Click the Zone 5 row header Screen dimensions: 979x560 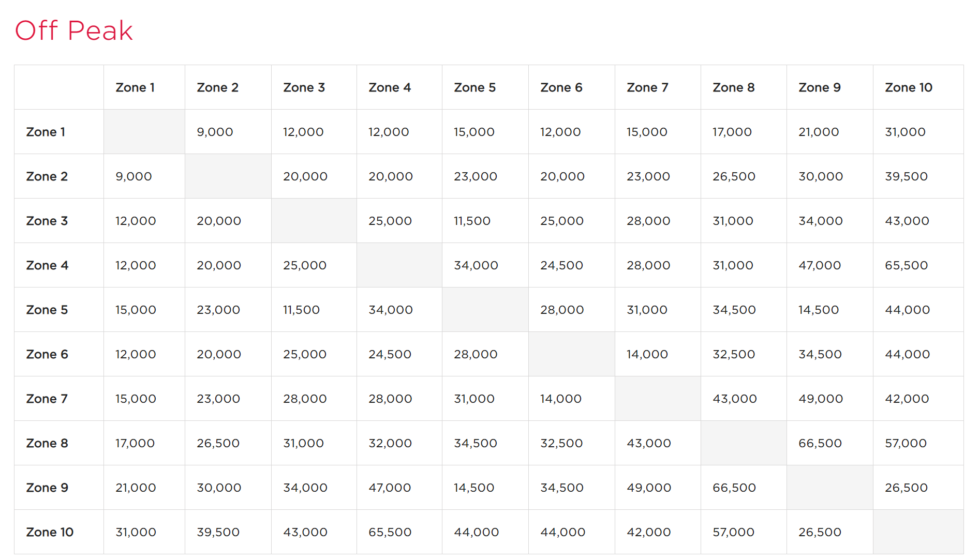(x=47, y=310)
